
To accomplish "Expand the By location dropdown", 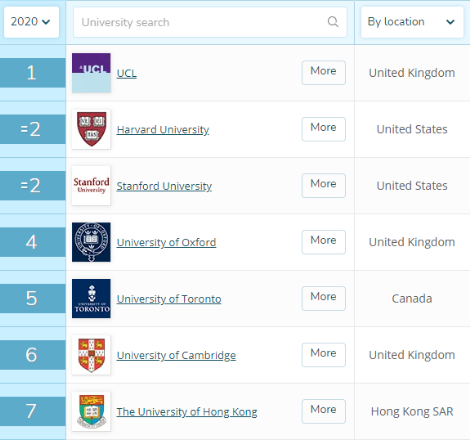I will [x=412, y=22].
